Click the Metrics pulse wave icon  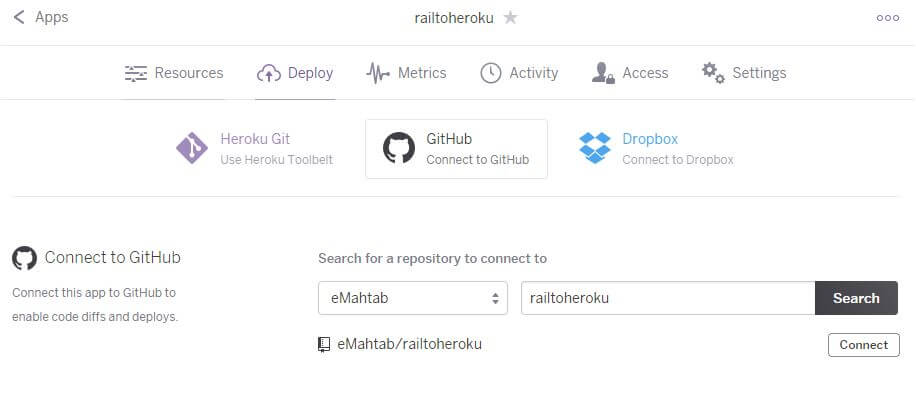[378, 74]
